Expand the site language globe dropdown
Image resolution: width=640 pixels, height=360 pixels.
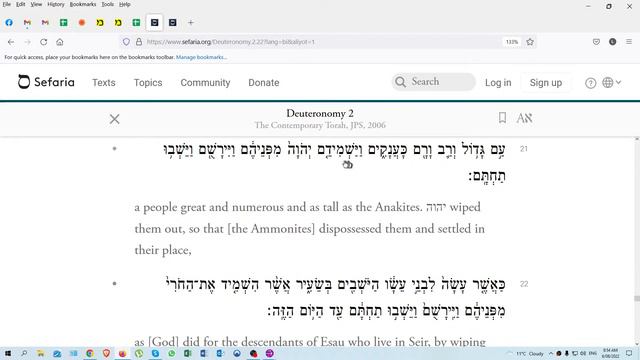pyautogui.click(x=611, y=82)
